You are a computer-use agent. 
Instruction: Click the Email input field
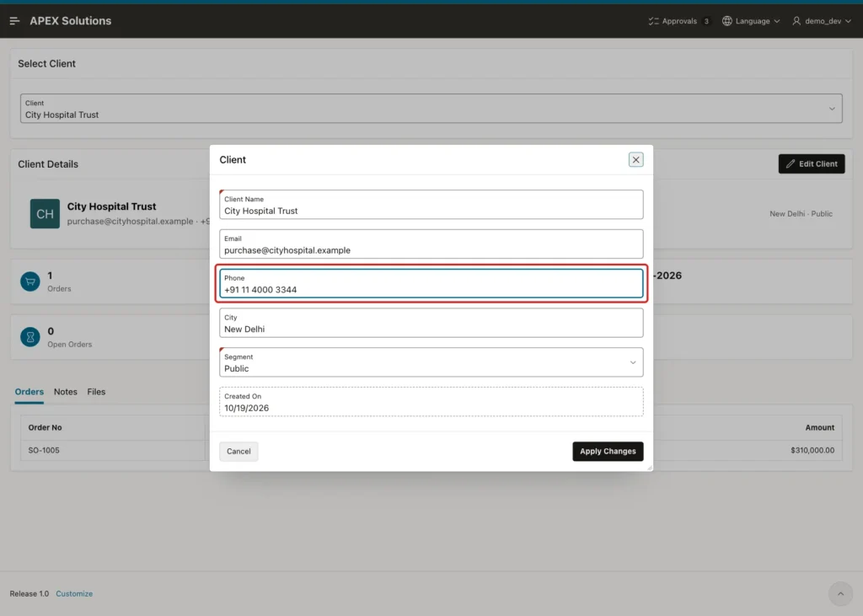[431, 244]
